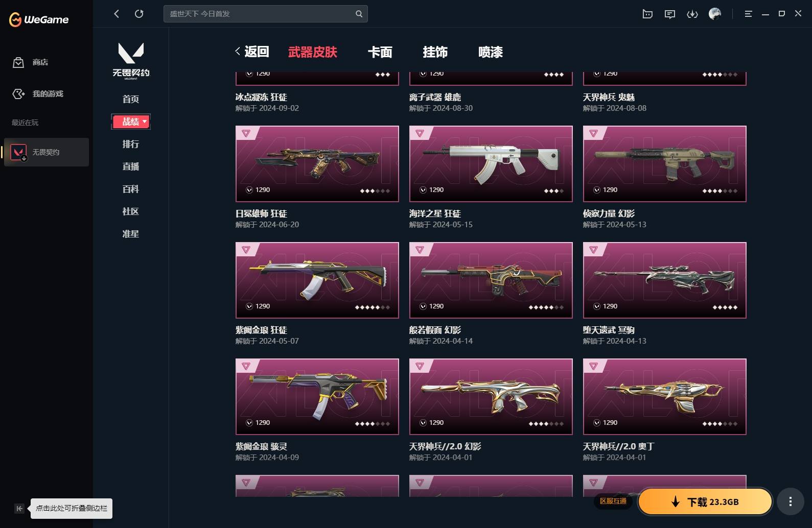Click the back arrow in top bar
The height and width of the screenshot is (528, 812).
point(117,14)
